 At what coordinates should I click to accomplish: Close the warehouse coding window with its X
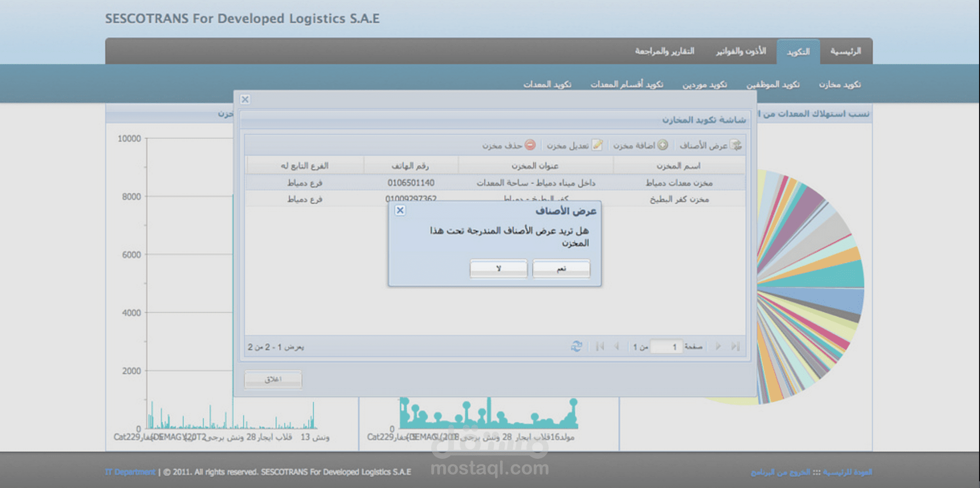pos(246,100)
